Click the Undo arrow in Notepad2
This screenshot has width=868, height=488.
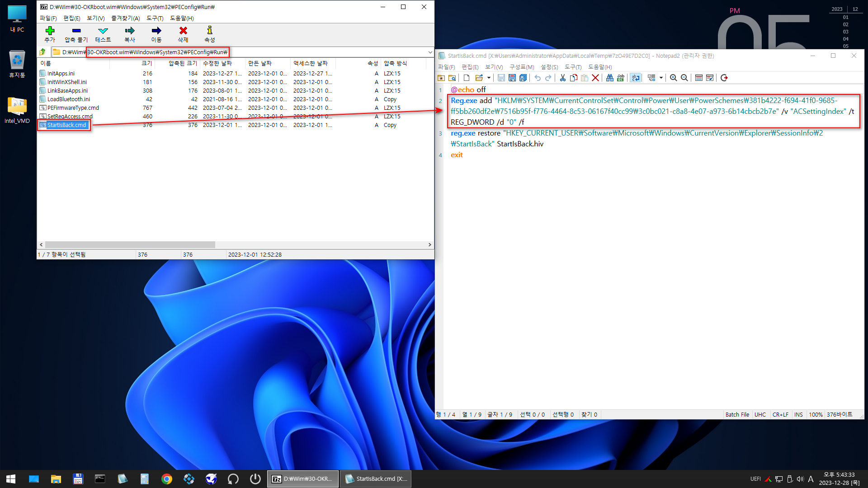[x=538, y=78]
